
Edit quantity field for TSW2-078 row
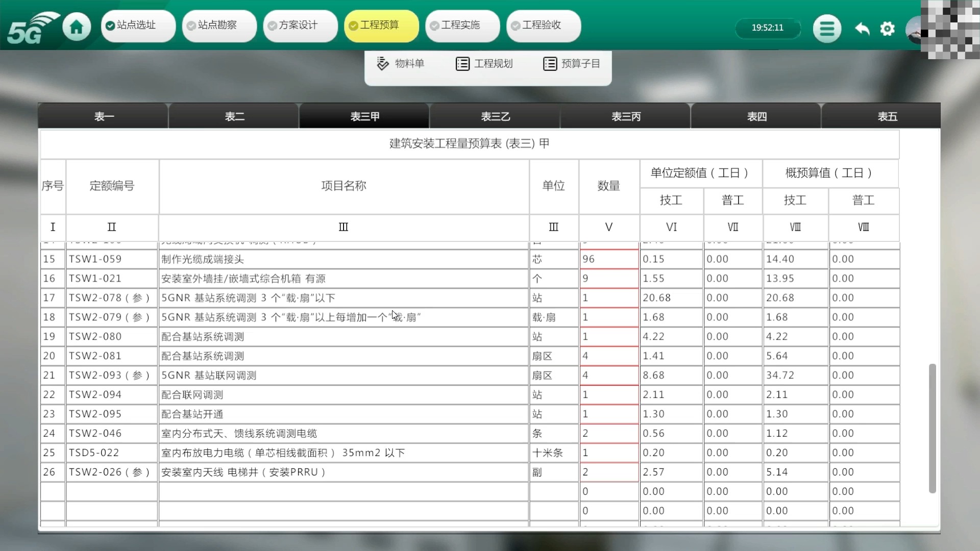pos(609,298)
